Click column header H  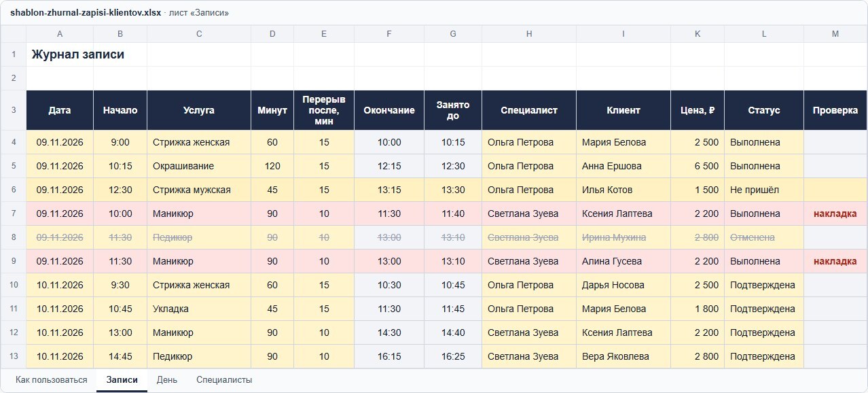point(529,34)
